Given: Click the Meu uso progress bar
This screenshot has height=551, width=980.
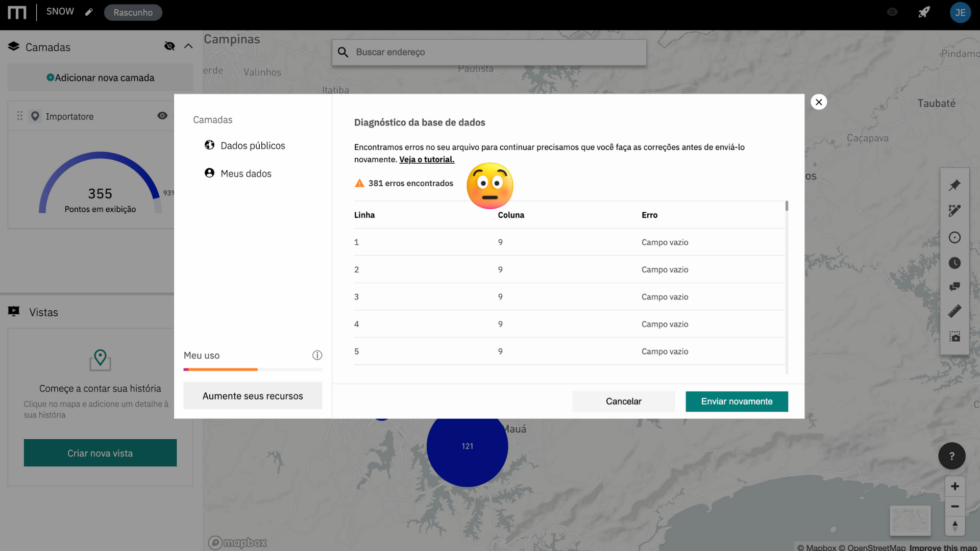Looking at the screenshot, I should [x=253, y=369].
